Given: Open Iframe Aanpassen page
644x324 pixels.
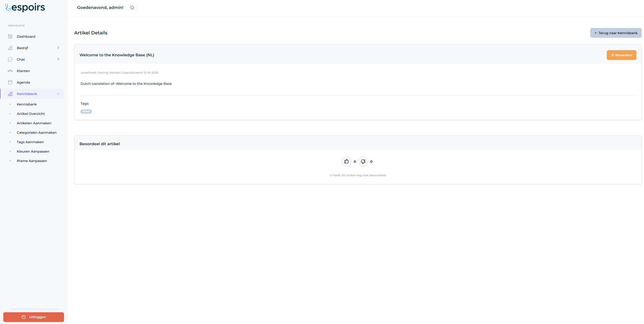Looking at the screenshot, I should [x=32, y=161].
